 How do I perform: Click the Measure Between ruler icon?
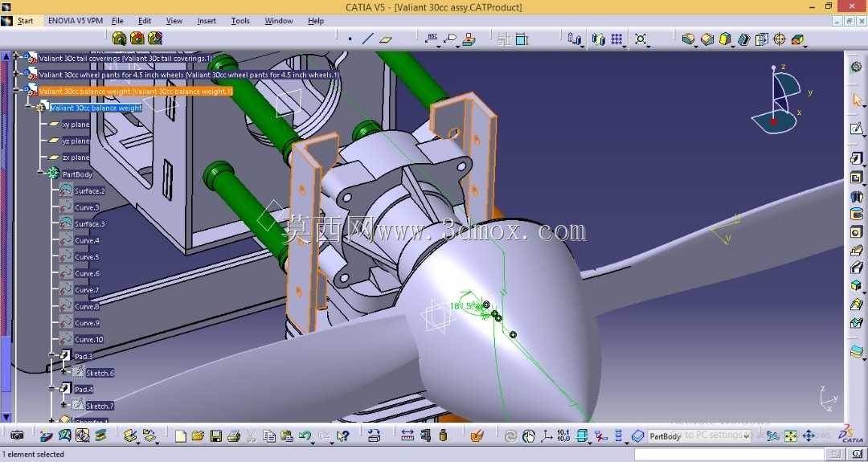click(x=407, y=435)
